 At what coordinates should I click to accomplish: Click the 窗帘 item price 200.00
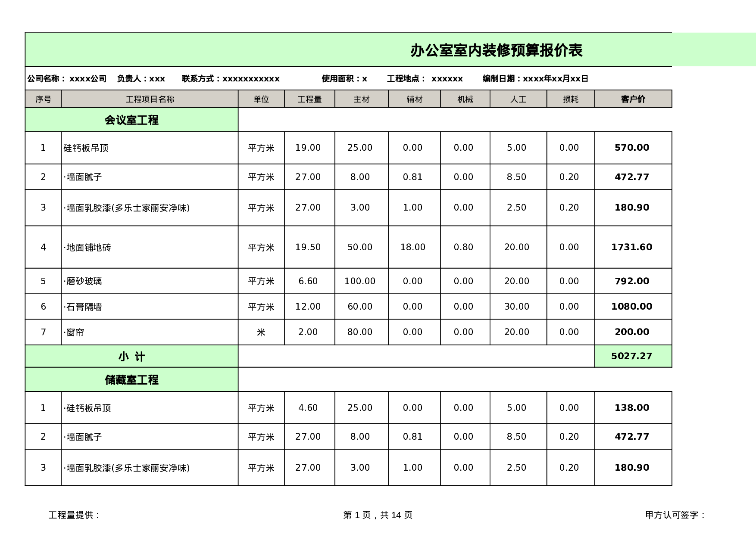point(632,332)
